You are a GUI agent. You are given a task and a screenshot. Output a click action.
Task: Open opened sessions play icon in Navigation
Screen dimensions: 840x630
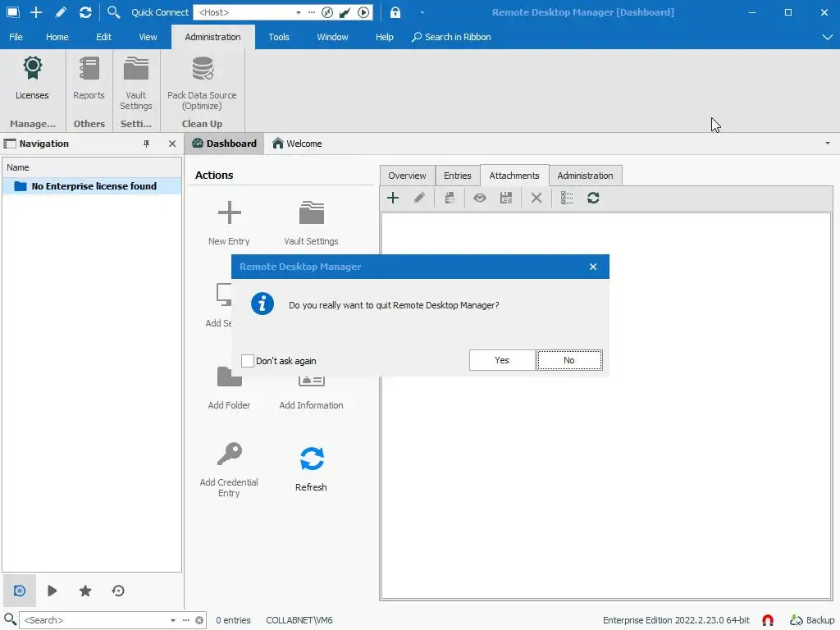point(52,591)
